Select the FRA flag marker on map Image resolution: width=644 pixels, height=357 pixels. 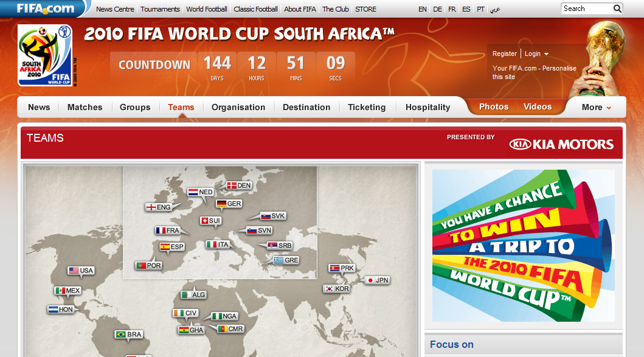tap(168, 230)
